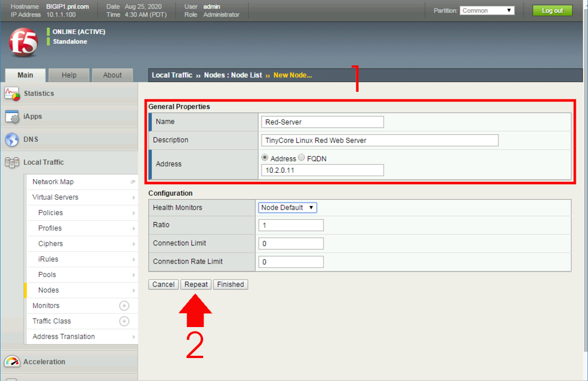Switch to the About tab

click(x=112, y=75)
